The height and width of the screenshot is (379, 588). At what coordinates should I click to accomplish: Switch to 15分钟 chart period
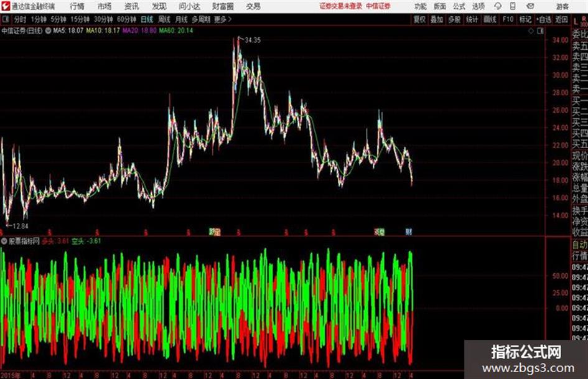[80, 19]
